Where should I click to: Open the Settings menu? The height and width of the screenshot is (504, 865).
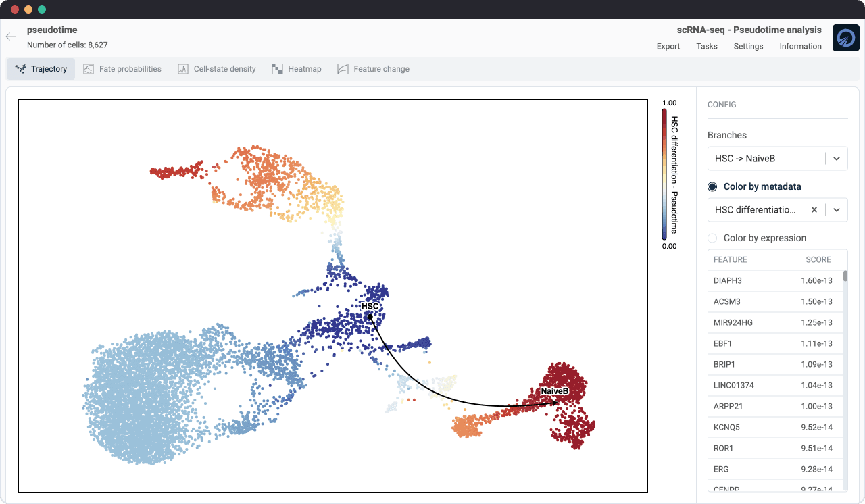748,46
